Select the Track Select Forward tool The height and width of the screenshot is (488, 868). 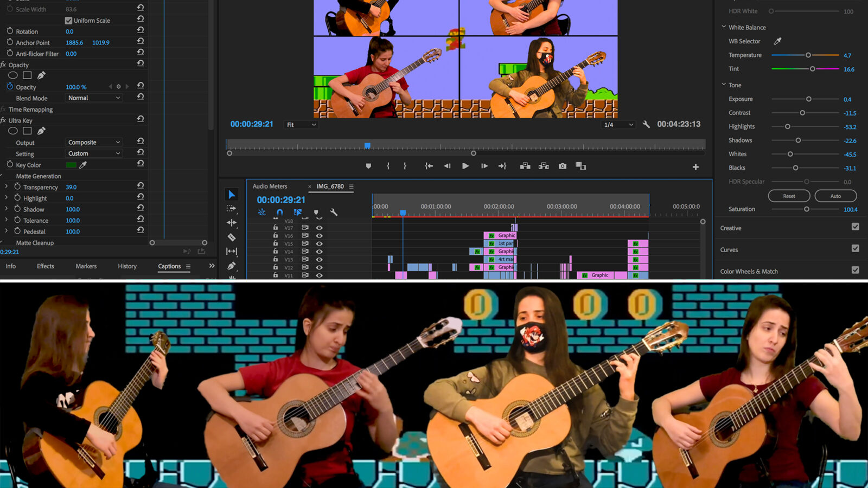[232, 209]
